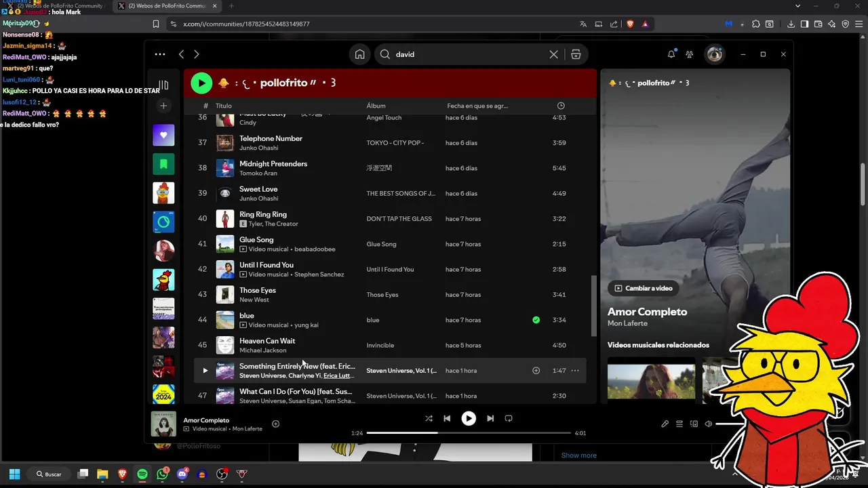Click 'Show more' link on X page
The width and height of the screenshot is (868, 488).
(578, 455)
